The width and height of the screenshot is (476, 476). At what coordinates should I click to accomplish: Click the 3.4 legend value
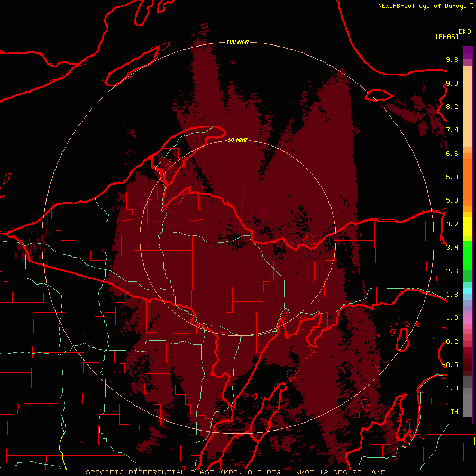452,248
